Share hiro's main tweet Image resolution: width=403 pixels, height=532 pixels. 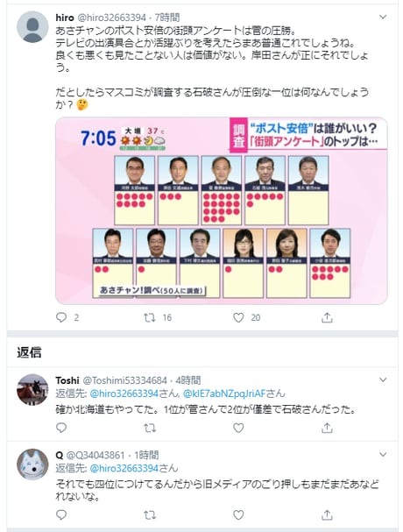tap(327, 317)
